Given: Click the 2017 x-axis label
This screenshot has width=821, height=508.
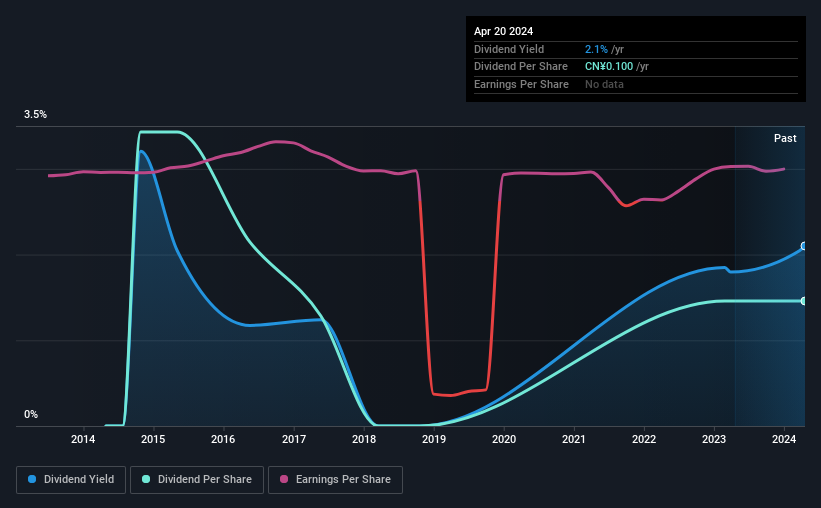Looking at the screenshot, I should click(x=294, y=439).
